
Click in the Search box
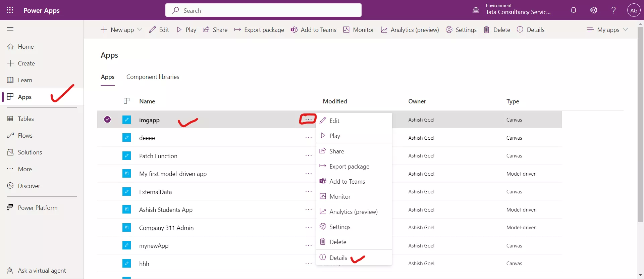pyautogui.click(x=263, y=10)
